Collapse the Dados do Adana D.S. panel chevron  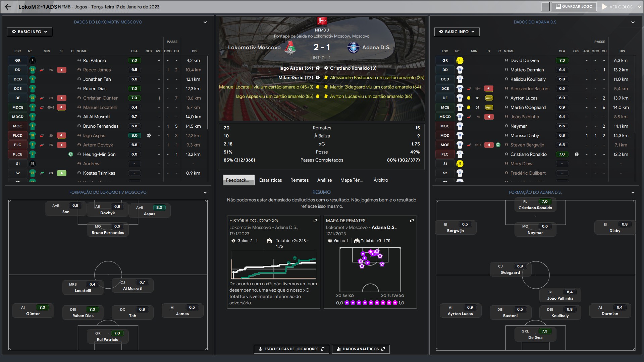[633, 22]
